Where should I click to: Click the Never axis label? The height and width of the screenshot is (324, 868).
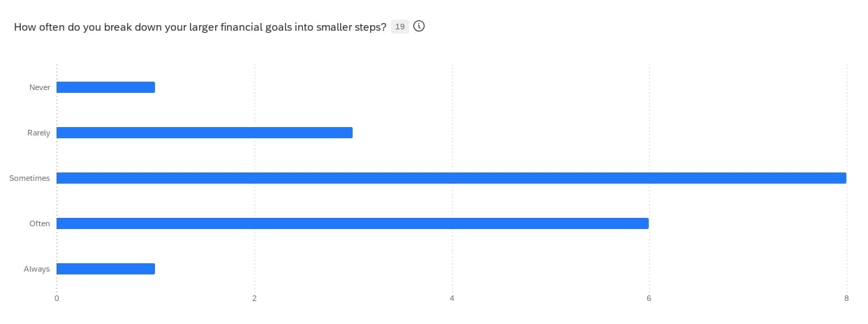point(39,87)
